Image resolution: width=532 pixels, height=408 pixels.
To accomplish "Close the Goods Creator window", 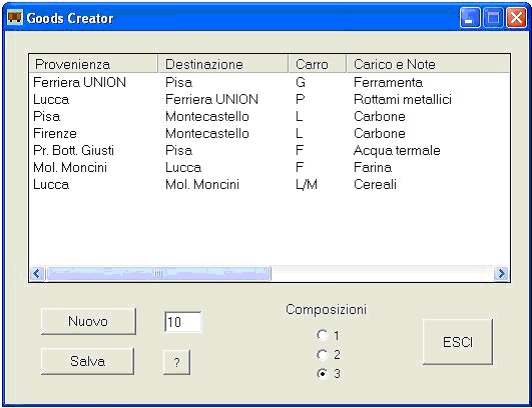I will coord(516,18).
